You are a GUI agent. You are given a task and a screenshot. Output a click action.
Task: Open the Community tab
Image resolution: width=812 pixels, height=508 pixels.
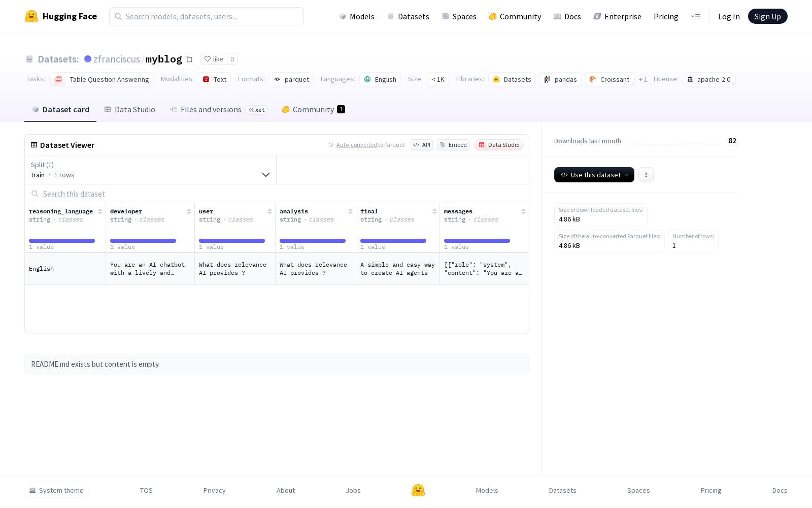(x=314, y=109)
